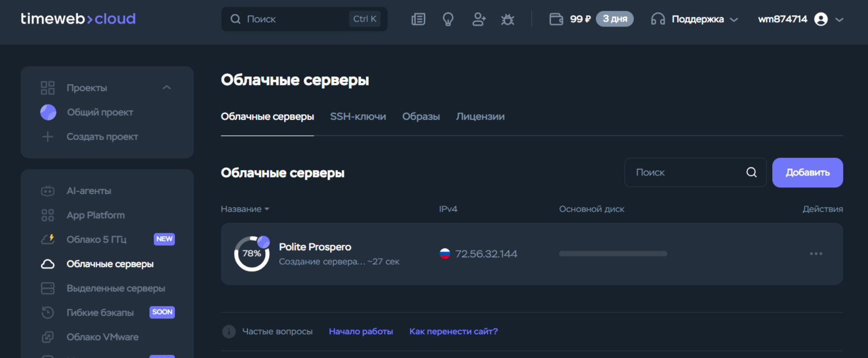Click the info icon near Частые вопросы
868x358 pixels.
point(229,331)
